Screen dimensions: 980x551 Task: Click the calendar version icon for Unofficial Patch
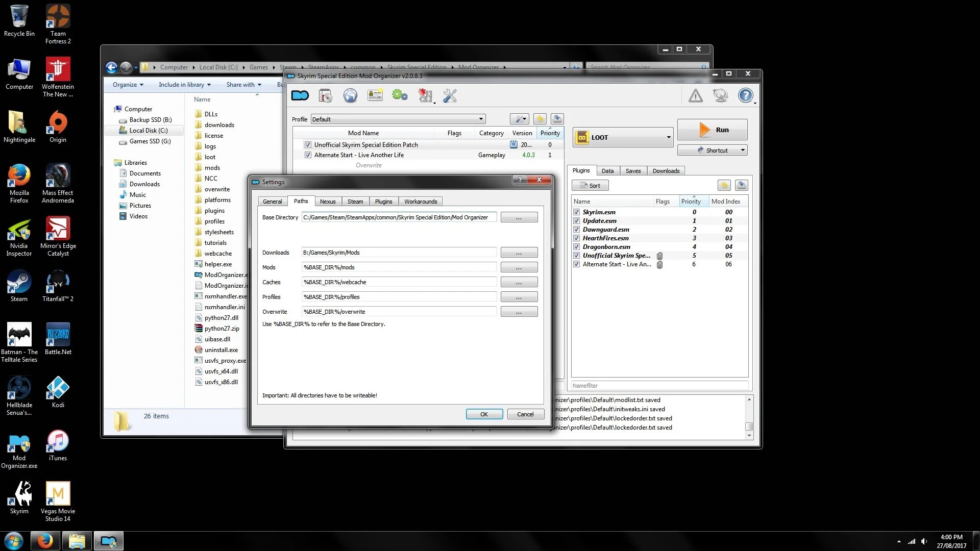pyautogui.click(x=513, y=144)
